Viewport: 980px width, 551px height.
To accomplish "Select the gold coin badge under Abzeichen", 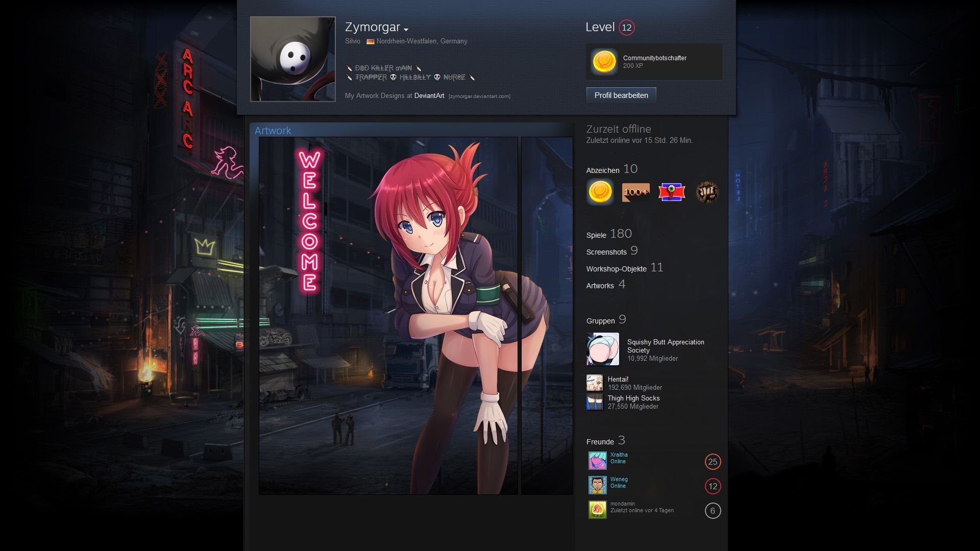I will pos(600,192).
